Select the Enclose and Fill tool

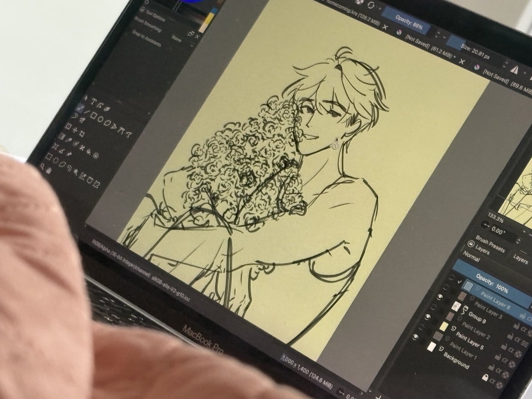click(x=96, y=155)
